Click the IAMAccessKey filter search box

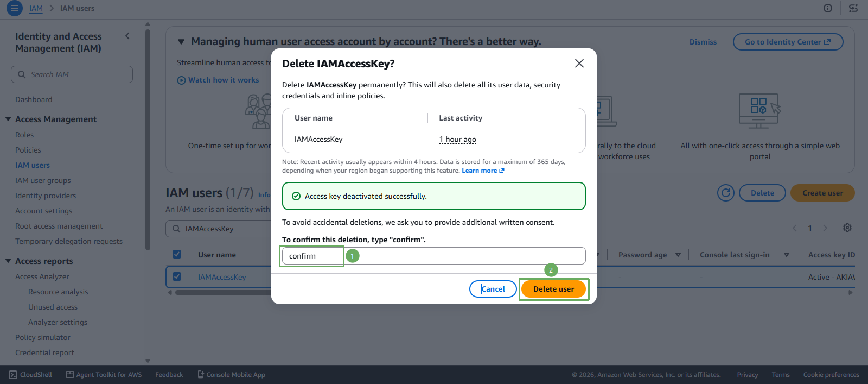coord(219,229)
